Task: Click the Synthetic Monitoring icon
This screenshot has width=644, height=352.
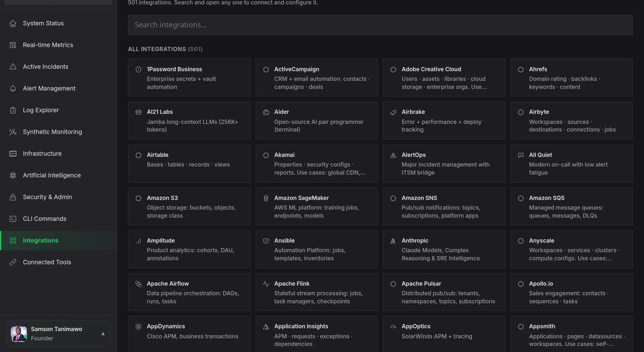Action: [x=13, y=132]
